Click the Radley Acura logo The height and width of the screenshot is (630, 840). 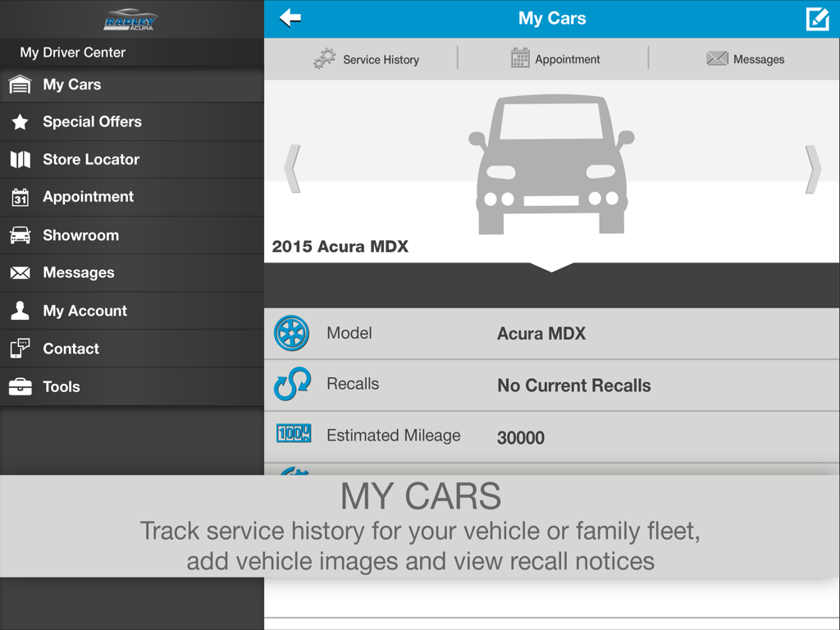[130, 20]
